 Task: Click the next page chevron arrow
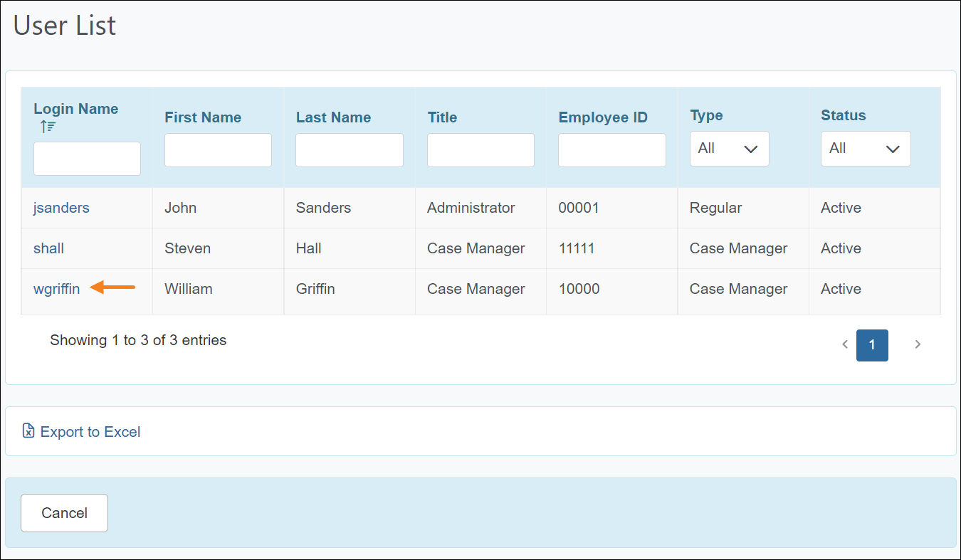(x=918, y=344)
